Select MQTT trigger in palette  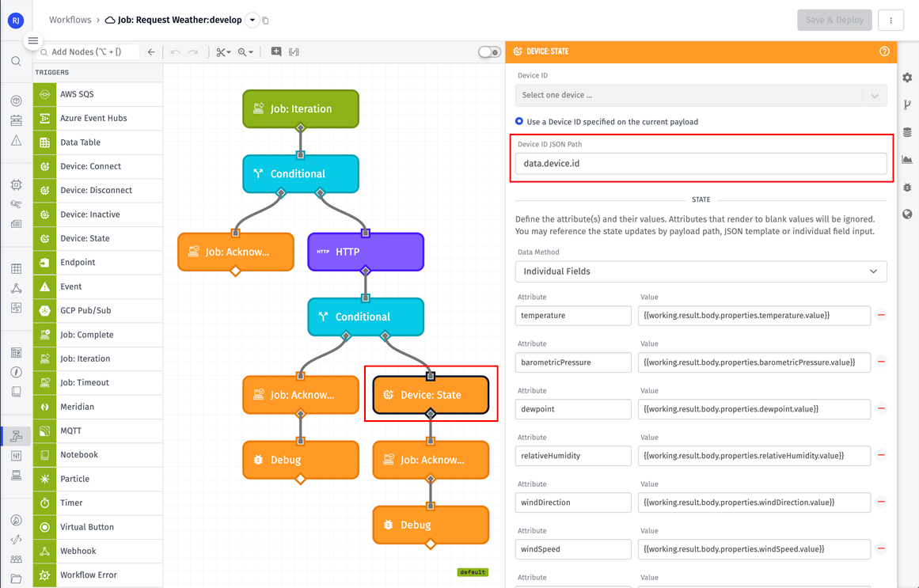coord(98,431)
